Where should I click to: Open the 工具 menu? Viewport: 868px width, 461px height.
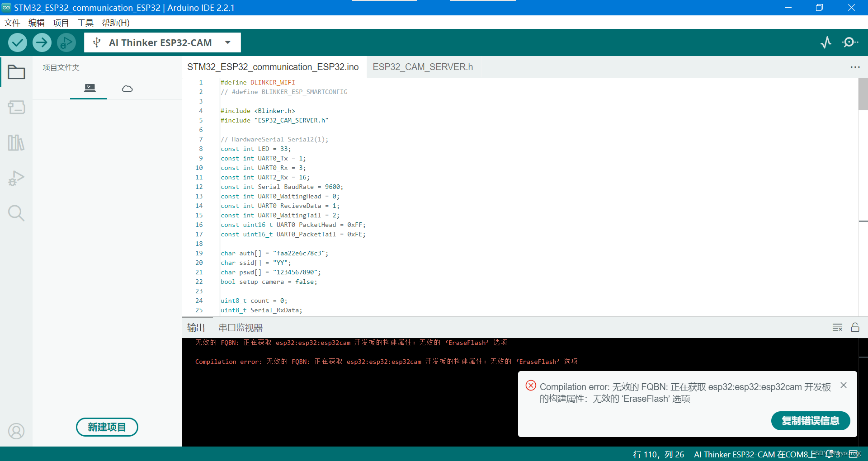coord(85,23)
